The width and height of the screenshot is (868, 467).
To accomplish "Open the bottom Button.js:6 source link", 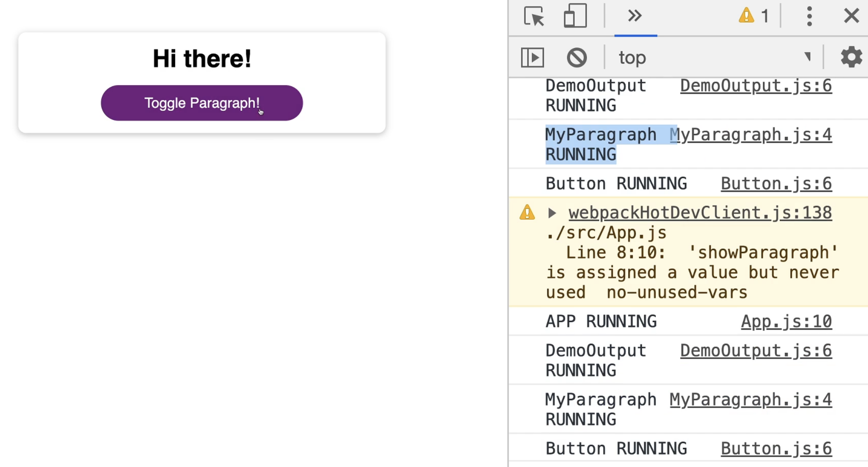I will coord(776,449).
